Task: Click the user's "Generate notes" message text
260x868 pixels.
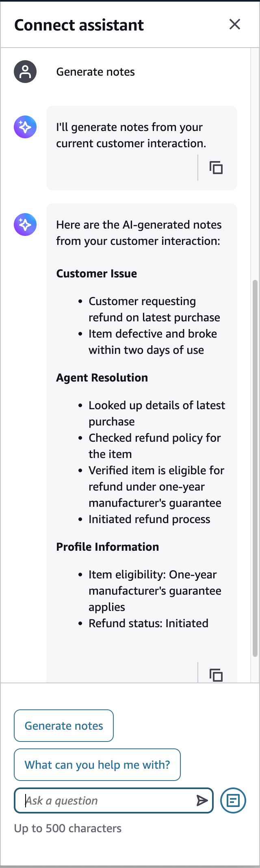Action: pyautogui.click(x=95, y=72)
